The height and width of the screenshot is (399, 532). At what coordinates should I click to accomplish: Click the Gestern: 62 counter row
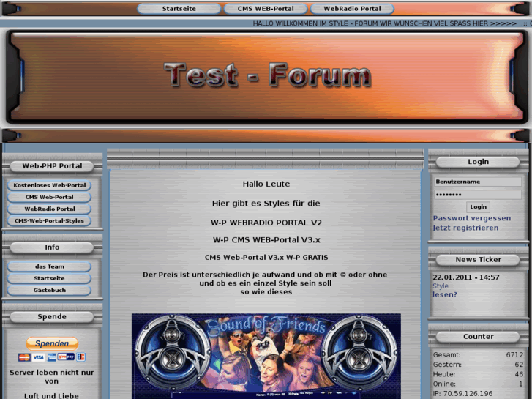(x=478, y=365)
